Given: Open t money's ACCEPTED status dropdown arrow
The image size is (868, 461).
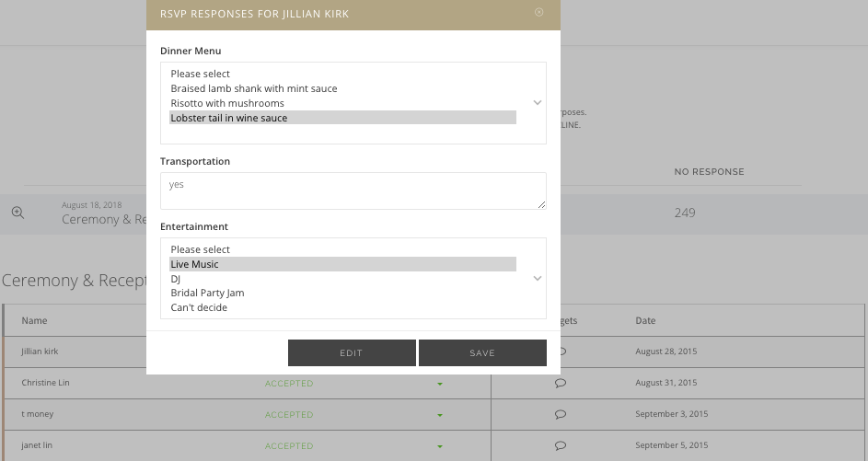Looking at the screenshot, I should 440,415.
